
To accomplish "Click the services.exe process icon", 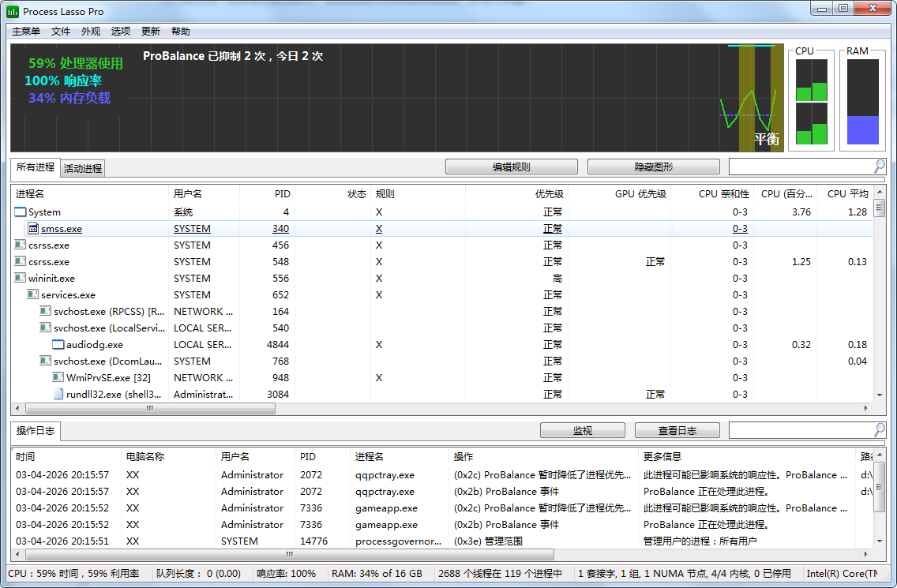I will click(33, 294).
